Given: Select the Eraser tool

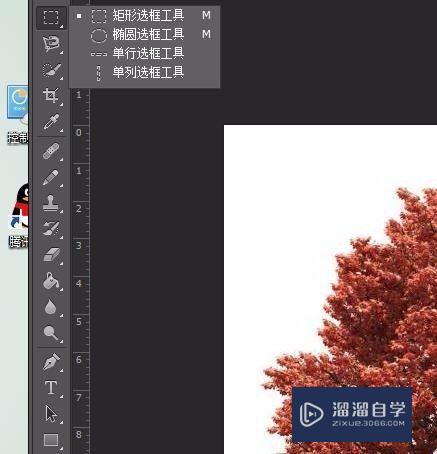Looking at the screenshot, I should (x=51, y=255).
